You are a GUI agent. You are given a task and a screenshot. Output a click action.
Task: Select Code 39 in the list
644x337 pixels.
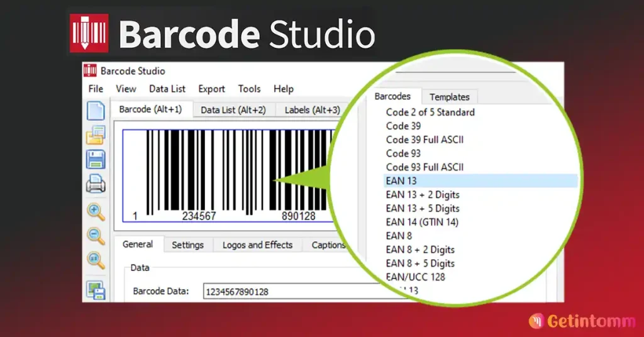click(x=403, y=126)
